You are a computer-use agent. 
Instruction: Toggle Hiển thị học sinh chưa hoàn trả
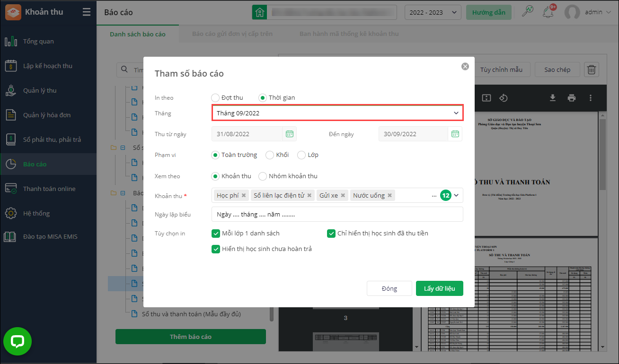[216, 249]
